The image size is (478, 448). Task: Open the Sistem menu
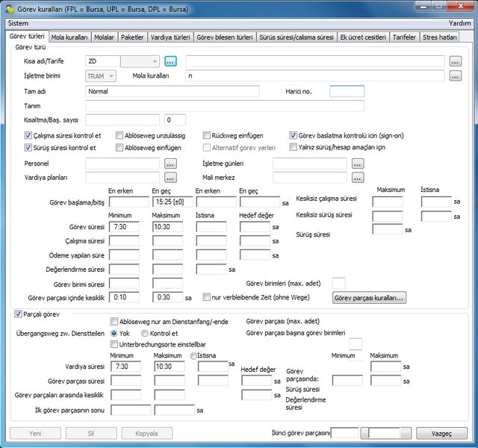tap(18, 23)
